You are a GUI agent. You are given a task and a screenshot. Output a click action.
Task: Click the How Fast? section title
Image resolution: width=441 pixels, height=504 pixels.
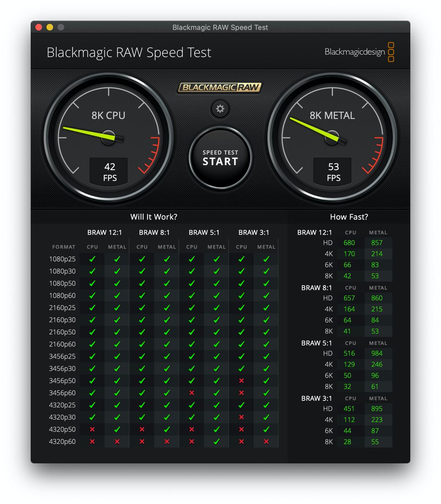[x=349, y=217]
